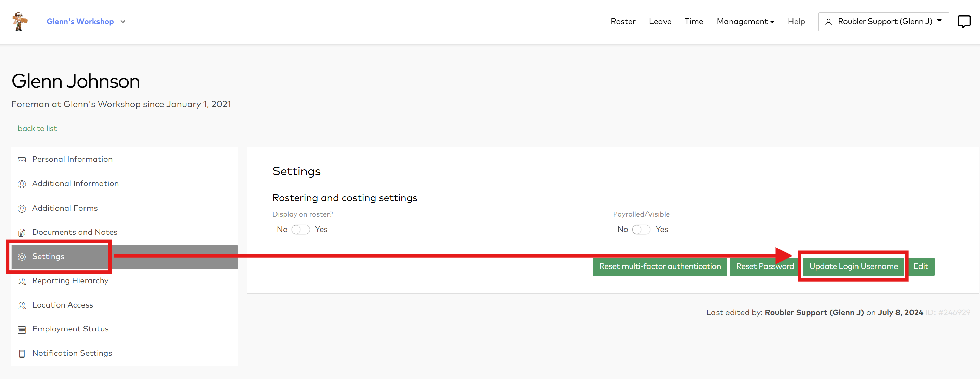Toggle the Payrolled/Visible switch
980x379 pixels.
641,230
